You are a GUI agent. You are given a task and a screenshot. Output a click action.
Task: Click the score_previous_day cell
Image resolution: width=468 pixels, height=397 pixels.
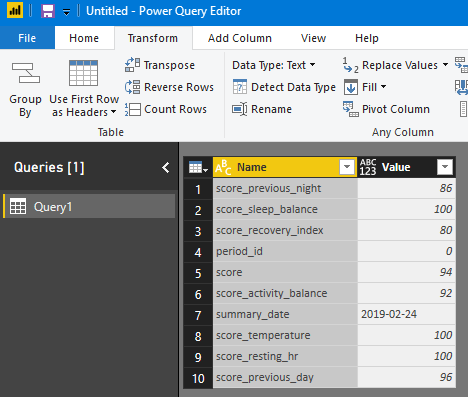tap(285, 377)
